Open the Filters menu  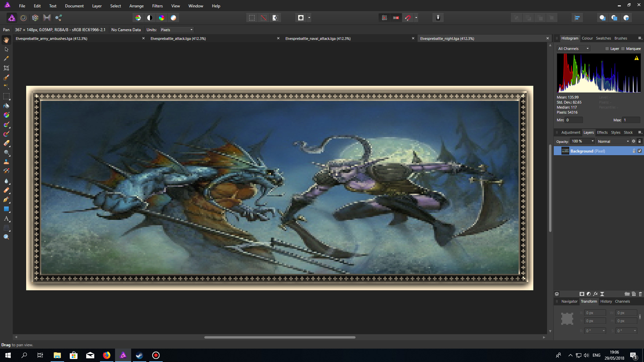pyautogui.click(x=157, y=6)
